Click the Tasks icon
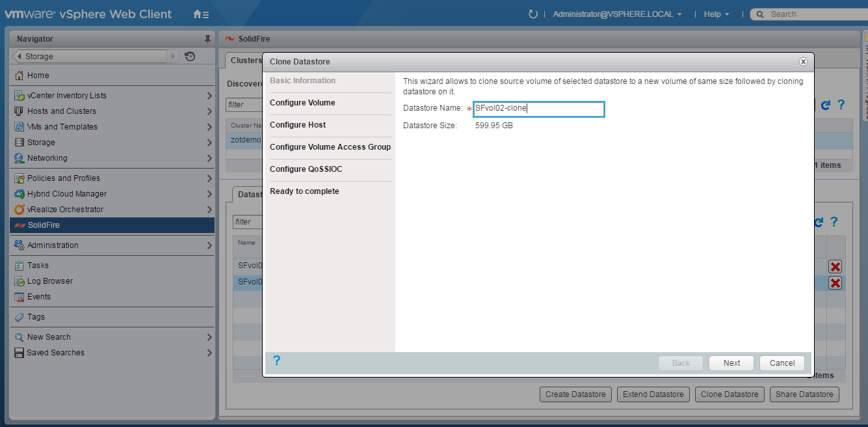The width and height of the screenshot is (868, 427). [20, 266]
